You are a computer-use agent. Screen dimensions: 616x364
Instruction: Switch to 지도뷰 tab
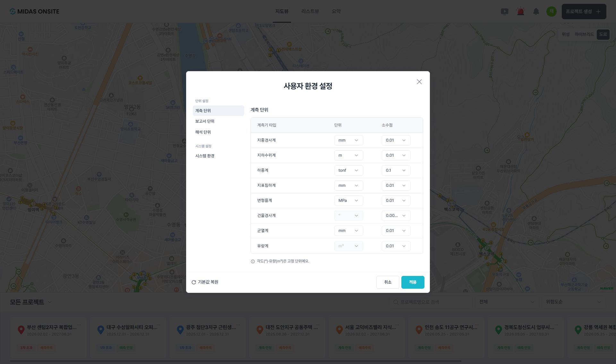[x=282, y=12]
